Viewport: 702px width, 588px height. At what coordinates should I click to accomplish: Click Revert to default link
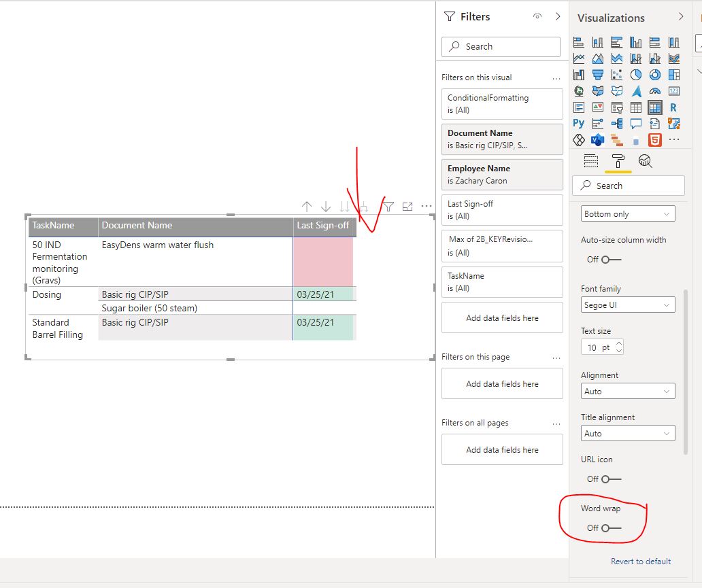641,561
